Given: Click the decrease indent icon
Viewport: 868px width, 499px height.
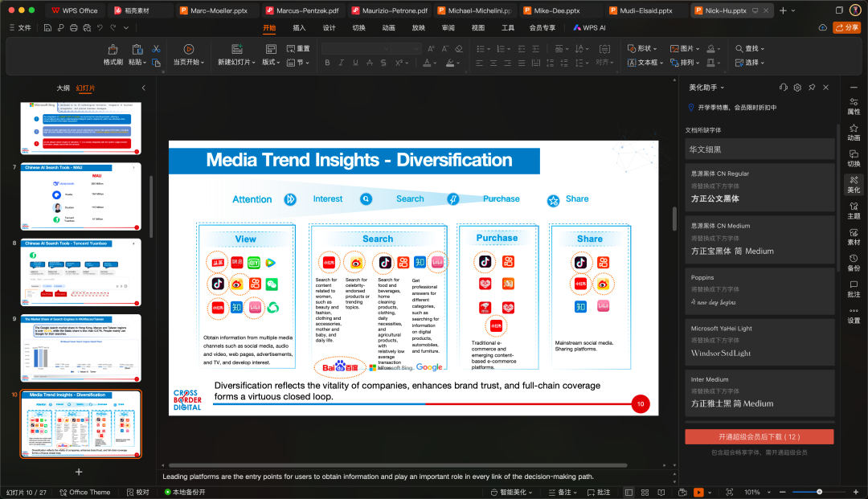Looking at the screenshot, I should [522, 49].
